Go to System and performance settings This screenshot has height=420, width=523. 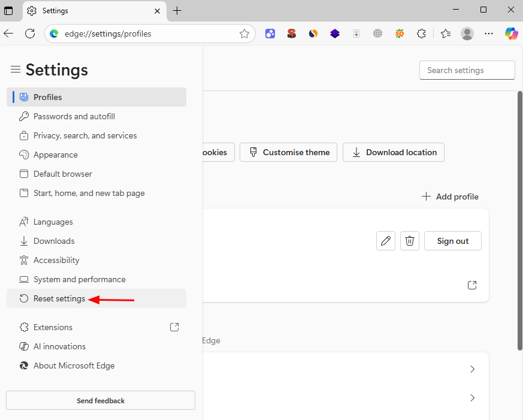pos(79,279)
